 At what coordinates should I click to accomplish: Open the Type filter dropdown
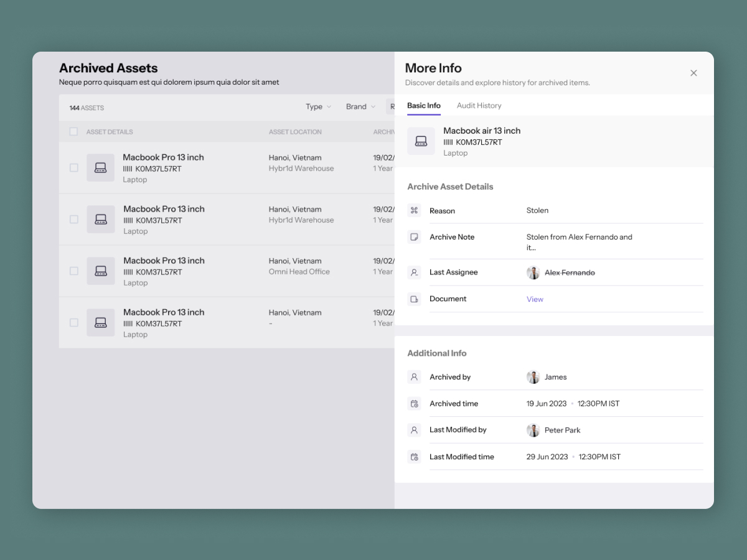pos(318,107)
